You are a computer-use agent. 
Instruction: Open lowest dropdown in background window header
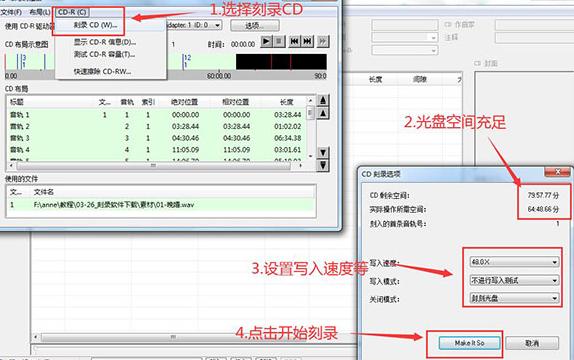[x=405, y=50]
